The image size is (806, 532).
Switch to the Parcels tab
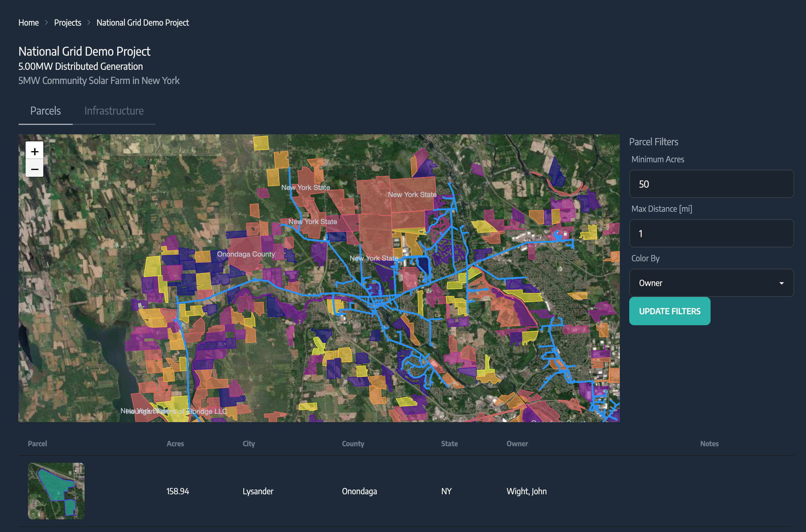pyautogui.click(x=45, y=110)
